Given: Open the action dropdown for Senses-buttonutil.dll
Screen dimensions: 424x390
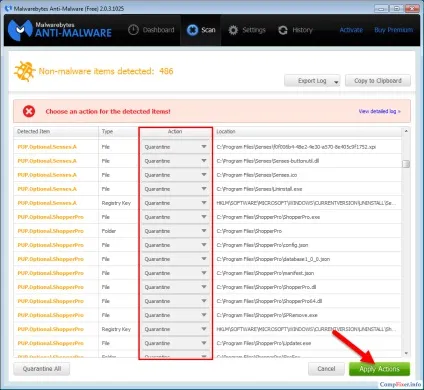Looking at the screenshot, I should pyautogui.click(x=175, y=161).
